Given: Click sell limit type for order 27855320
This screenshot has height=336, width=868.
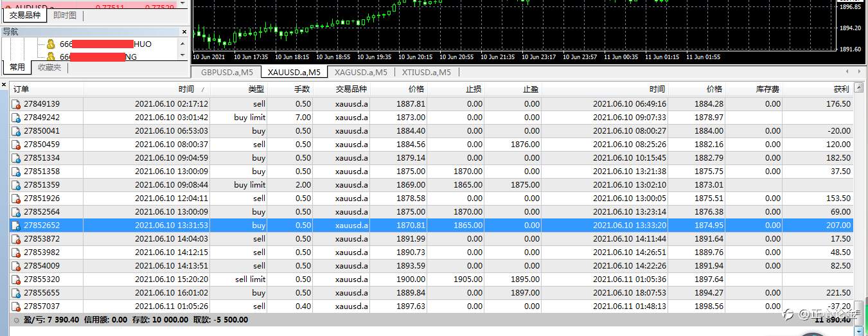Looking at the screenshot, I should [x=250, y=279].
